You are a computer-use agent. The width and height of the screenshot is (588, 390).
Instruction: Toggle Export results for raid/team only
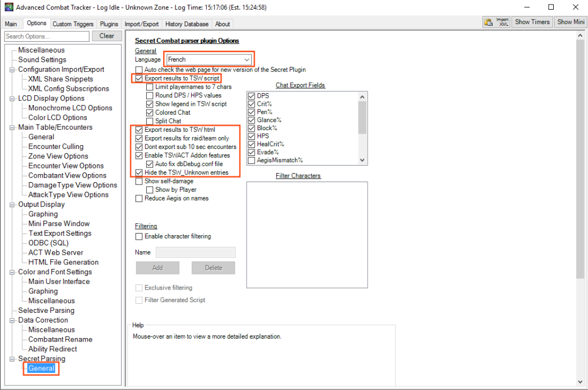(x=139, y=138)
